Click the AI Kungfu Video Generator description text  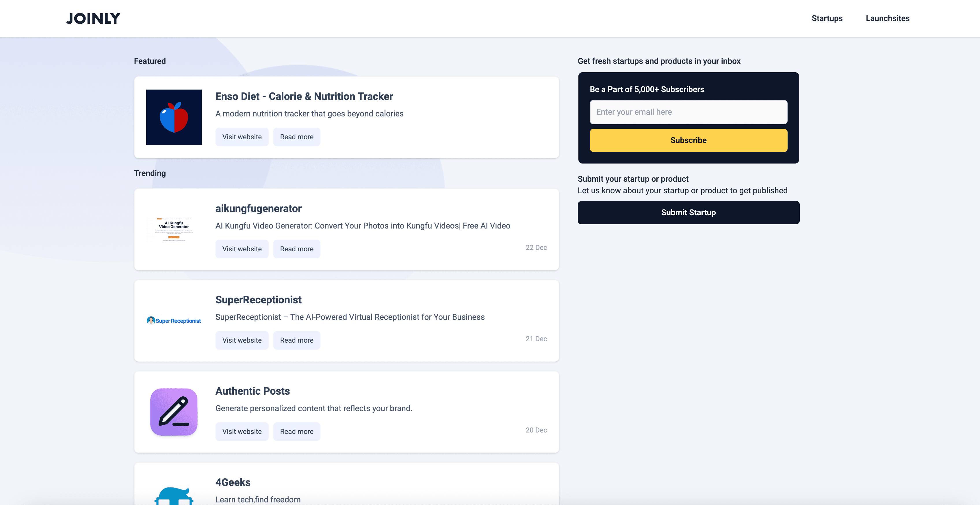pyautogui.click(x=363, y=226)
